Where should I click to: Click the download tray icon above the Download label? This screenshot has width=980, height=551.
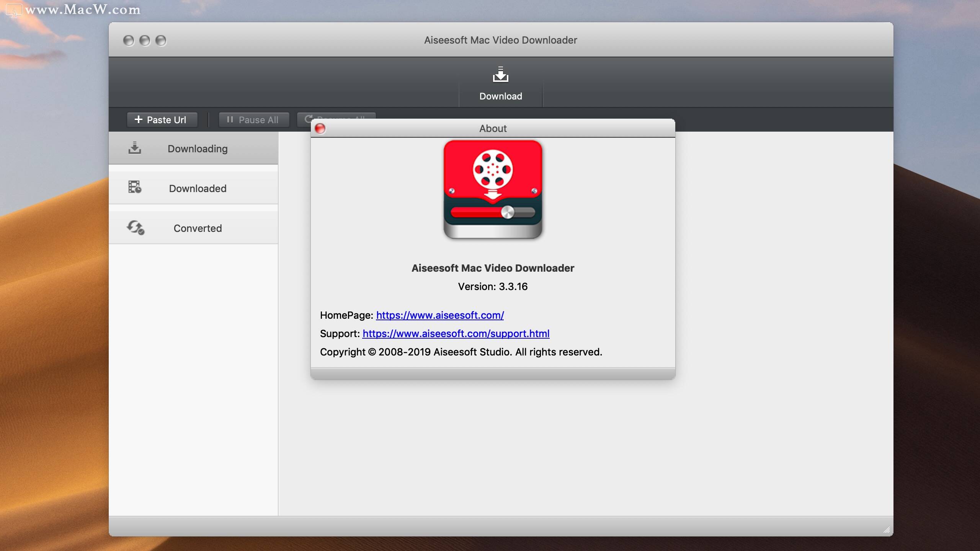[x=501, y=75]
